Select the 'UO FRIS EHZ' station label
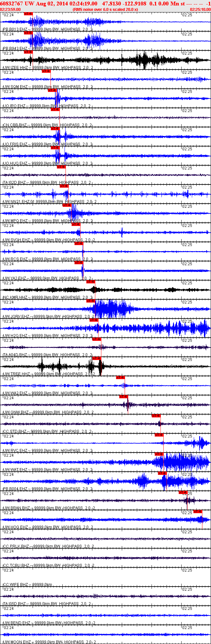 coord(15,144)
